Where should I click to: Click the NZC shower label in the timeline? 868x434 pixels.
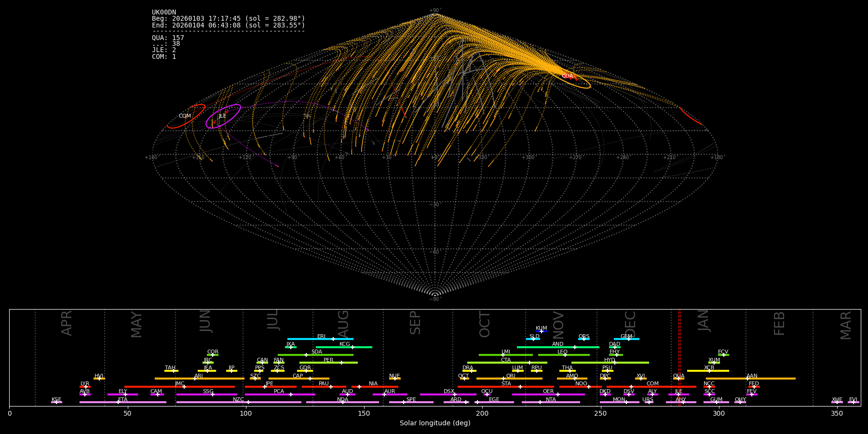click(x=238, y=399)
